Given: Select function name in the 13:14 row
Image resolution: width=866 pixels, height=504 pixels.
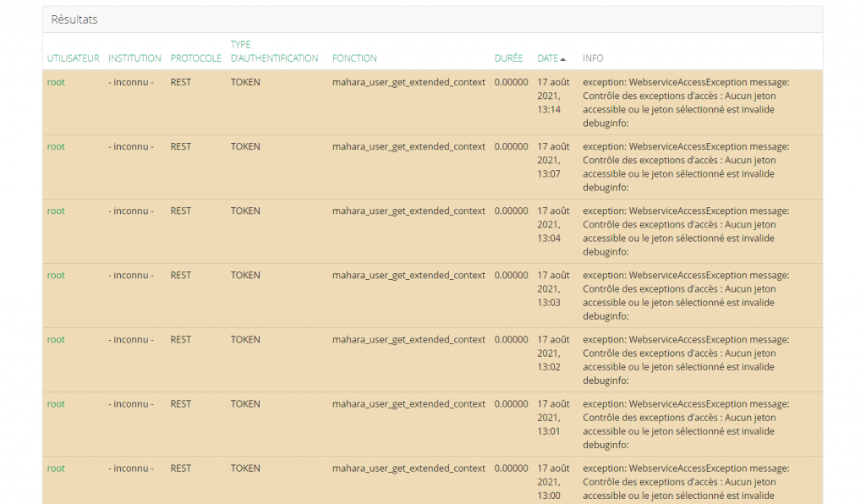Looking at the screenshot, I should pyautogui.click(x=408, y=83).
